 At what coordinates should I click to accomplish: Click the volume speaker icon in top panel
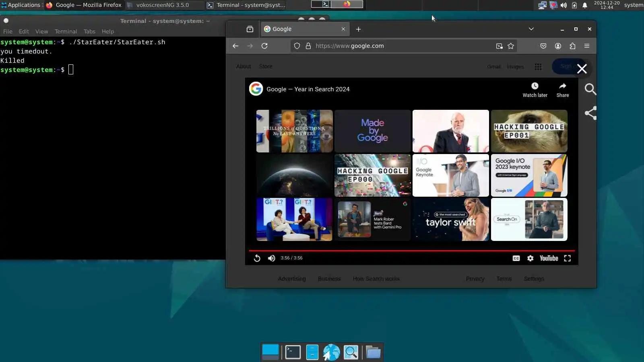tap(563, 5)
